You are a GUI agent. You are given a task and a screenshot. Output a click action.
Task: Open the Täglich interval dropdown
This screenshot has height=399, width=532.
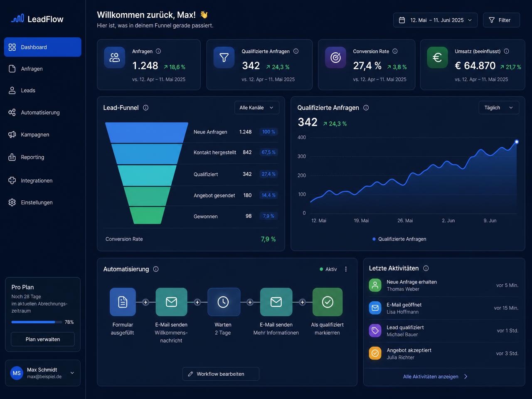point(499,108)
